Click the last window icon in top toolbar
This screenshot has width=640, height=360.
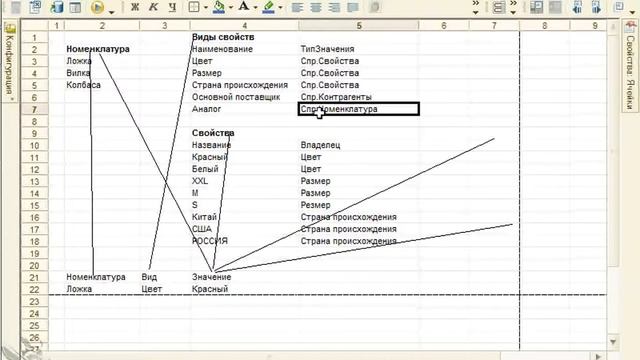[x=619, y=7]
